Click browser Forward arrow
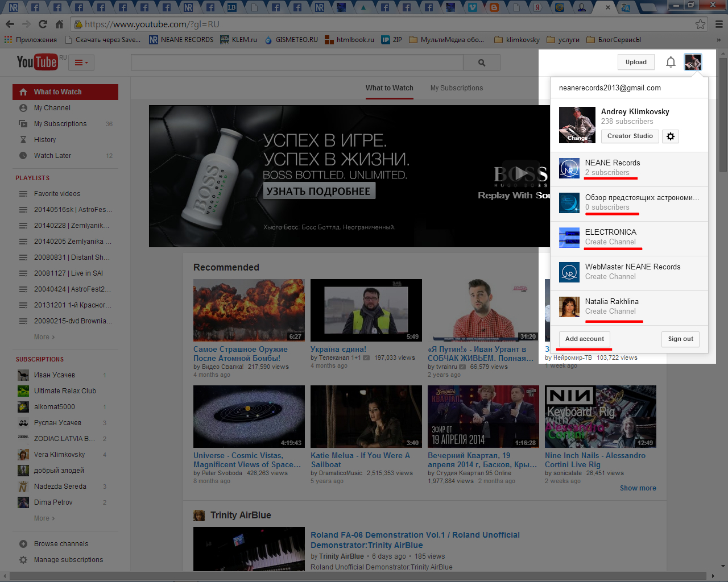 coord(26,24)
